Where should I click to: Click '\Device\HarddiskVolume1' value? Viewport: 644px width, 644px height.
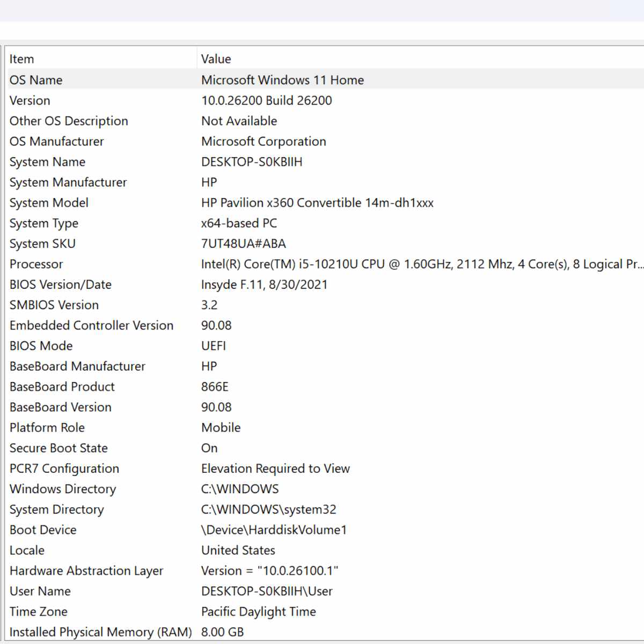click(x=274, y=530)
